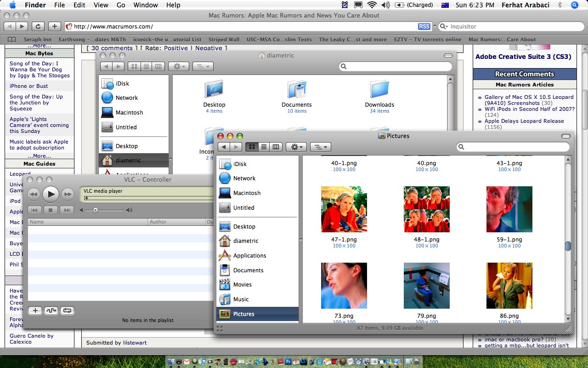The image size is (588, 368).
Task: Add item to VLC playlist with plus button
Action: coord(35,310)
